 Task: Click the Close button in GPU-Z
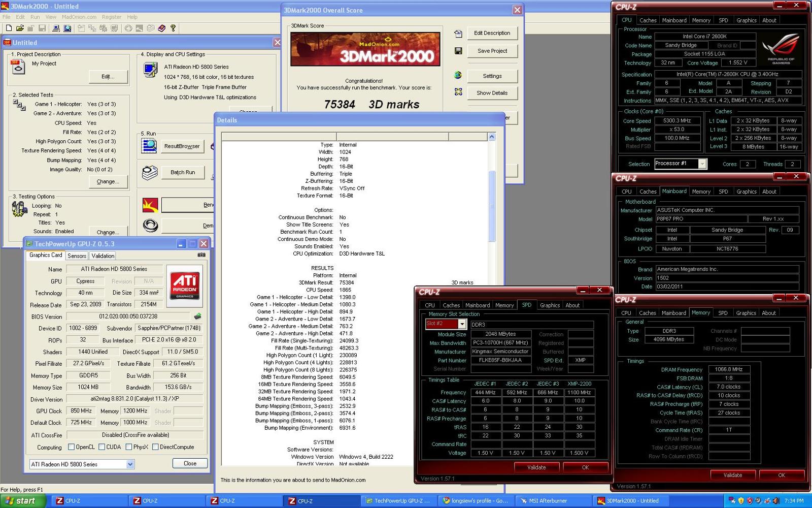[190, 463]
